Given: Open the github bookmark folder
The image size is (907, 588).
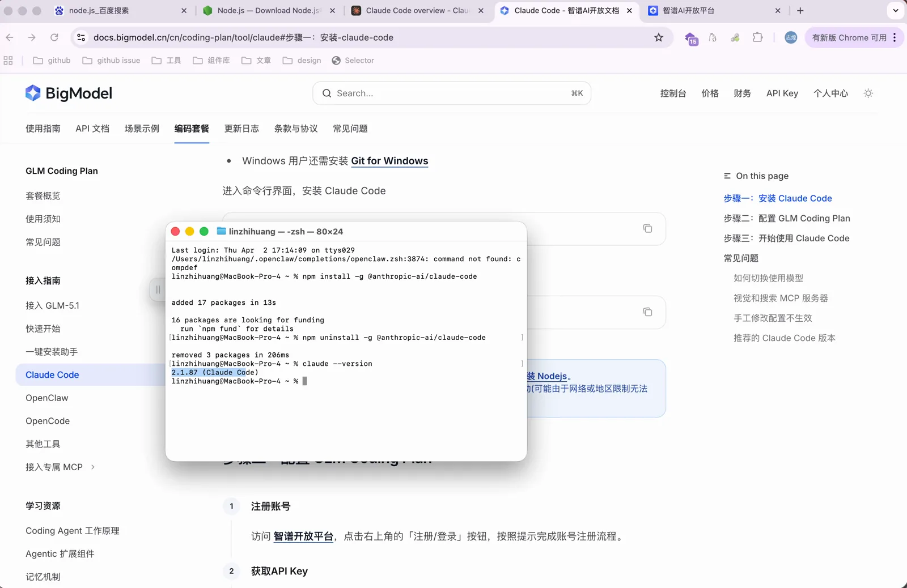Looking at the screenshot, I should (x=52, y=61).
